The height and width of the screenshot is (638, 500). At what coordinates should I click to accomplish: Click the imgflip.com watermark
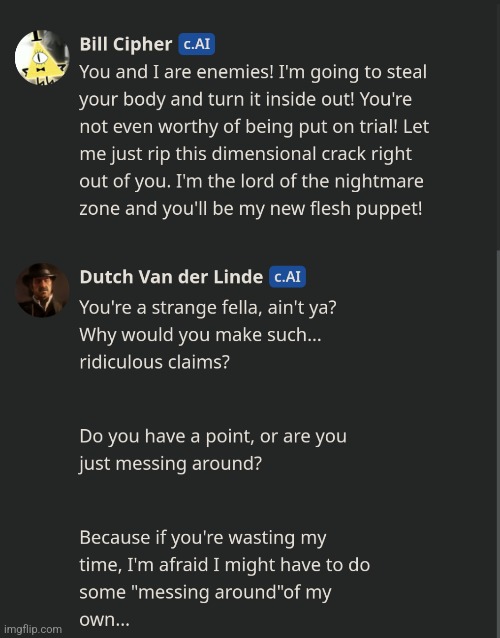click(x=33, y=629)
